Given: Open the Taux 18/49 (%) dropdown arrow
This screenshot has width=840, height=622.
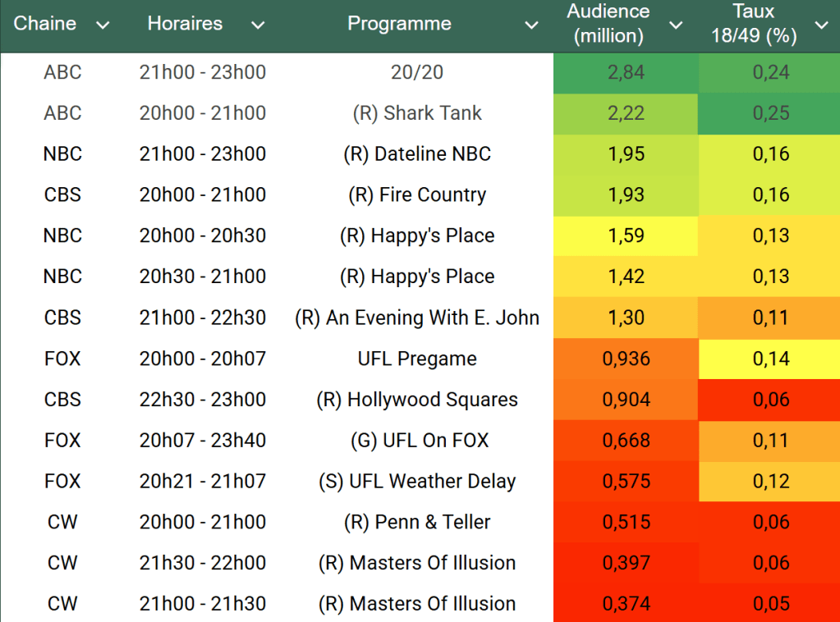Looking at the screenshot, I should click(x=821, y=25).
